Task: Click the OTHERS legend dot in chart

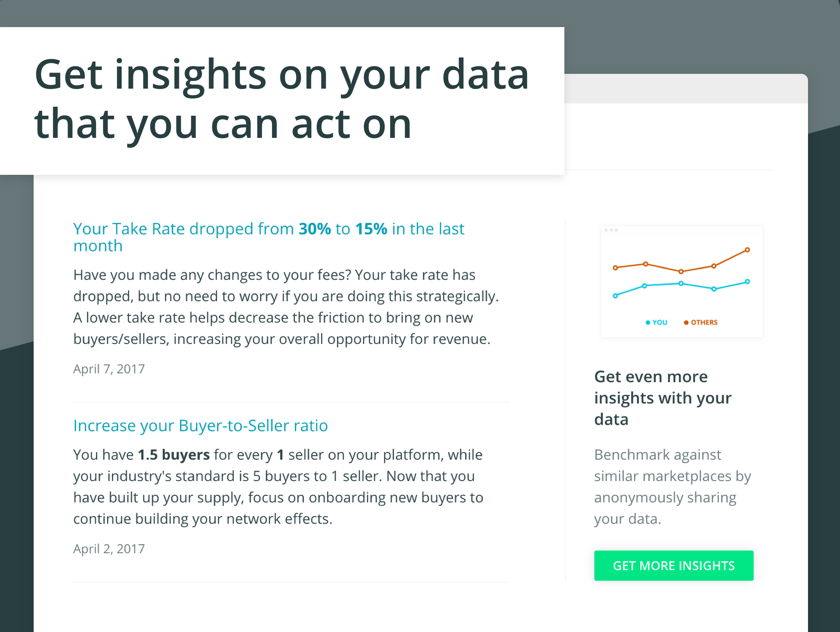Action: [x=686, y=323]
